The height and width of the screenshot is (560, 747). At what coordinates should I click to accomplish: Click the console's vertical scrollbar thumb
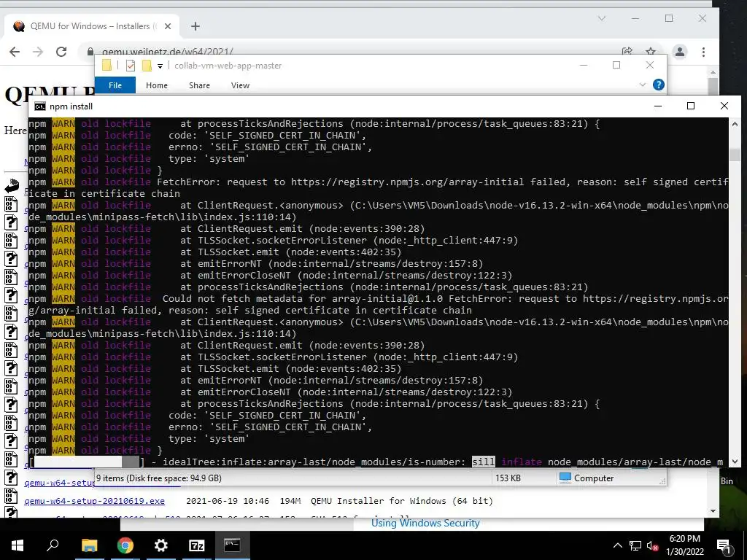735,155
